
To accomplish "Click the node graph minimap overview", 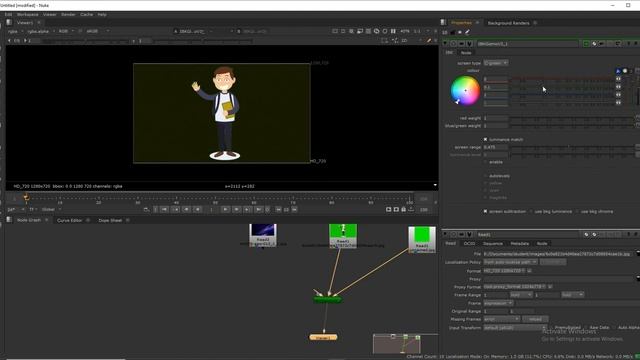I will tap(397, 344).
